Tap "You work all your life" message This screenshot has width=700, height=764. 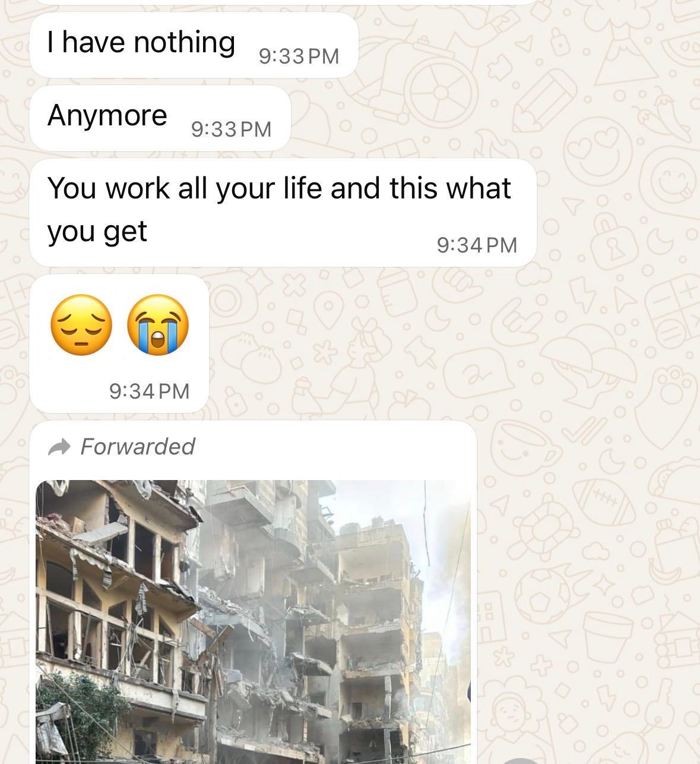click(283, 212)
